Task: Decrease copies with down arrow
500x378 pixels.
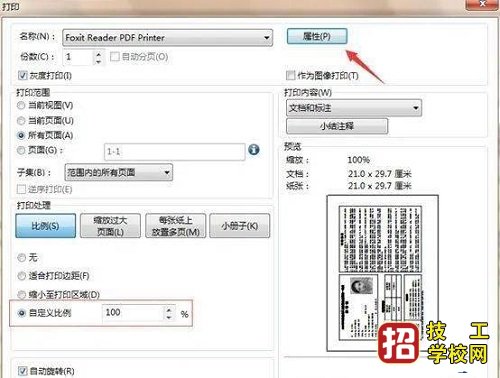Action: 98,61
